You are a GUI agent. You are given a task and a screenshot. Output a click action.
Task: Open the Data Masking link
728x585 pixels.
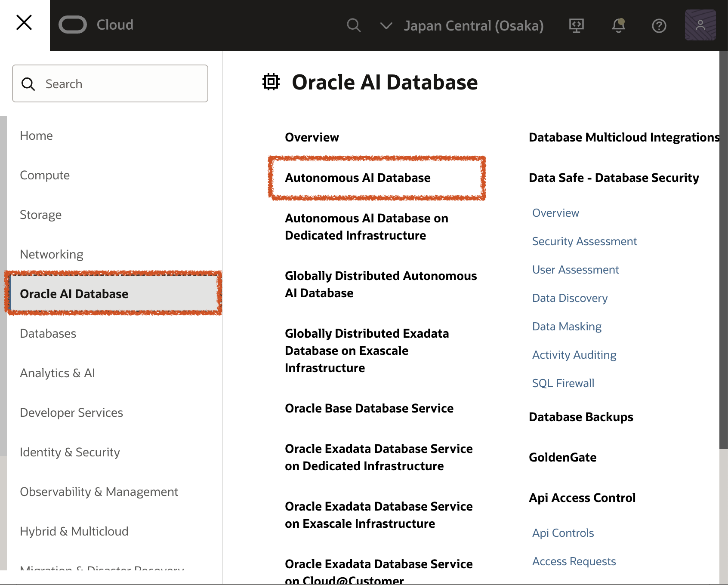tap(566, 326)
